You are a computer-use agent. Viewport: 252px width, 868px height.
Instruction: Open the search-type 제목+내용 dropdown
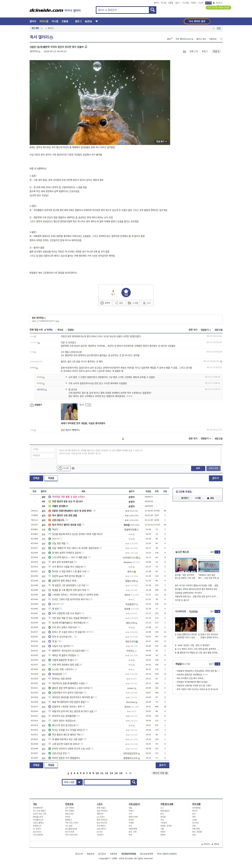pos(72,782)
